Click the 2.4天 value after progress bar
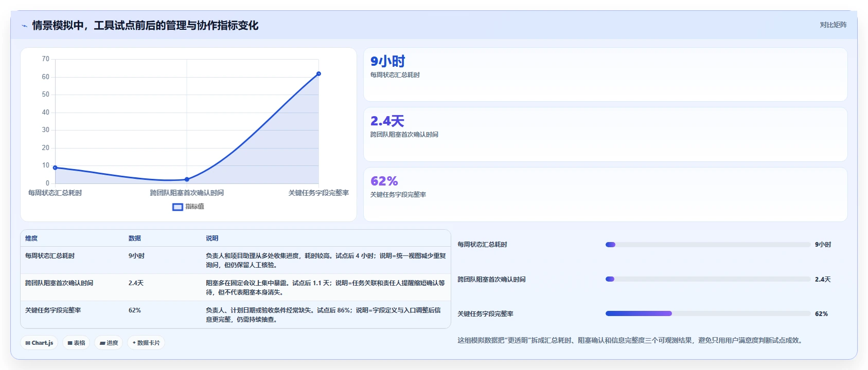868x370 pixels. click(823, 280)
